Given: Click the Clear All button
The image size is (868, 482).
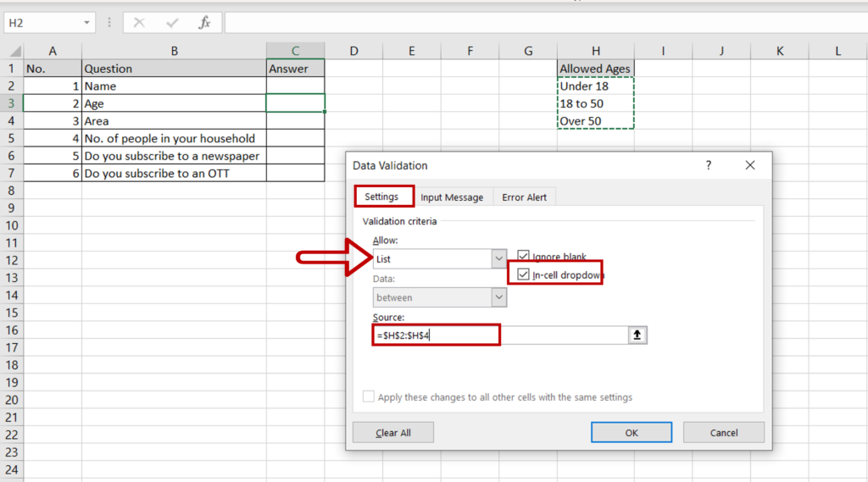Looking at the screenshot, I should (x=393, y=432).
